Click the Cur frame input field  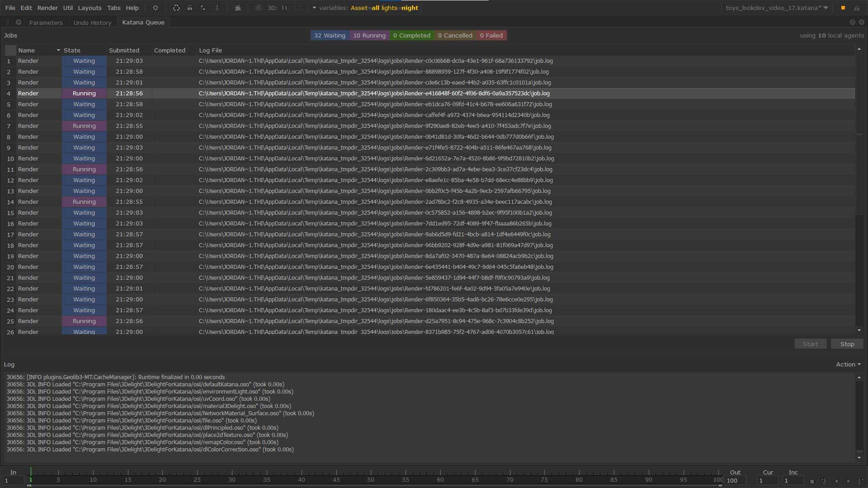click(767, 481)
